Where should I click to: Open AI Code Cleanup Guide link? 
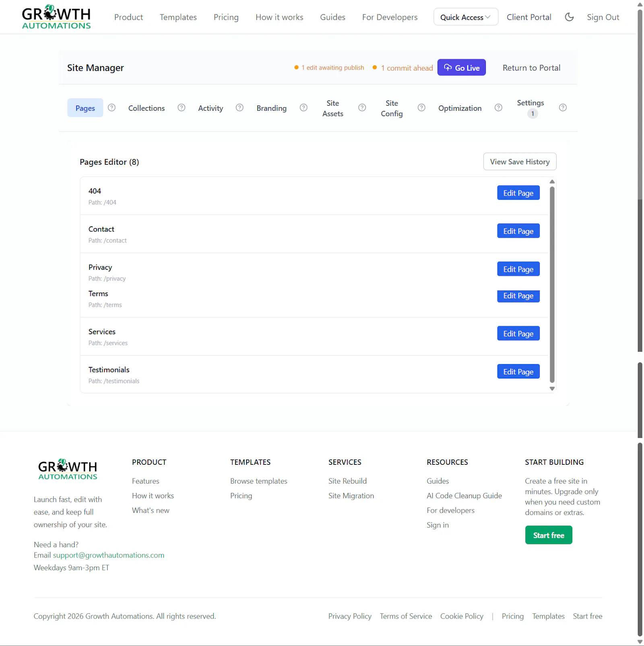464,496
